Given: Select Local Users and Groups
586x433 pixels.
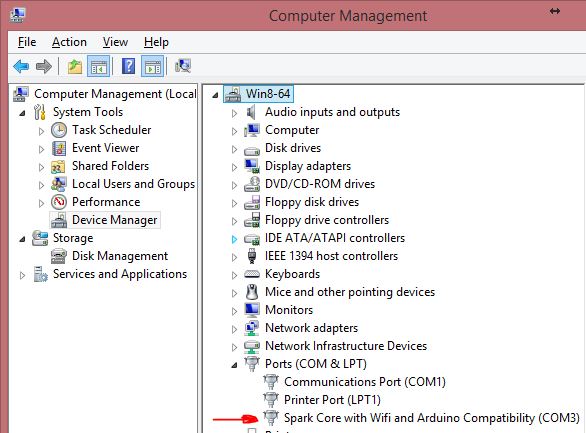Looking at the screenshot, I should coord(133,184).
